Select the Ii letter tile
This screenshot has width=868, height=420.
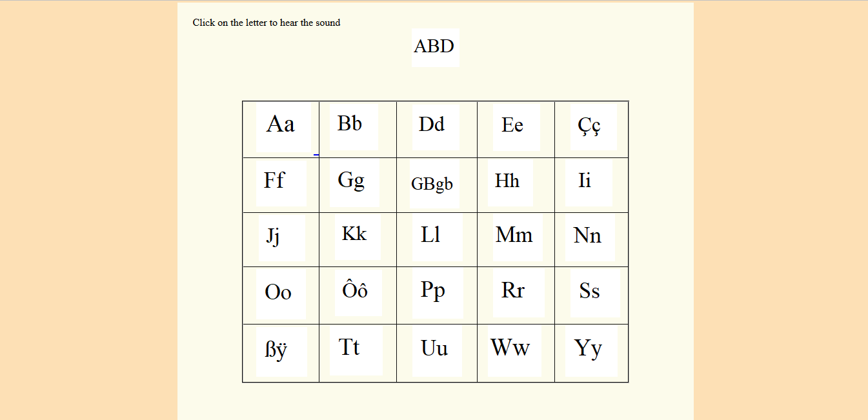(589, 183)
